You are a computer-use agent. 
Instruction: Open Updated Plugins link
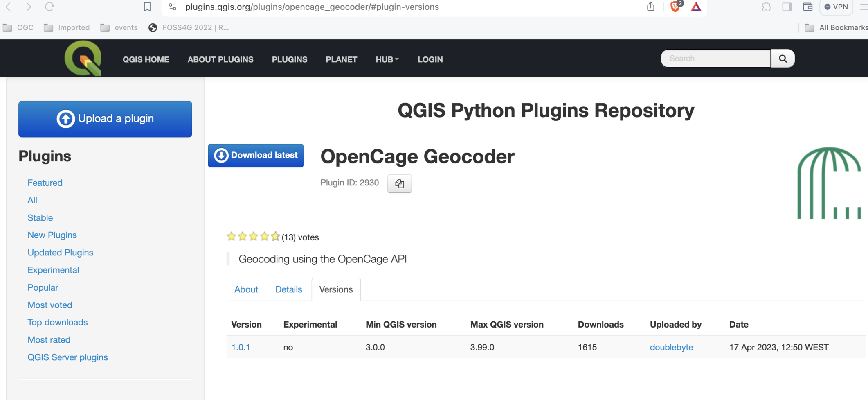point(61,253)
